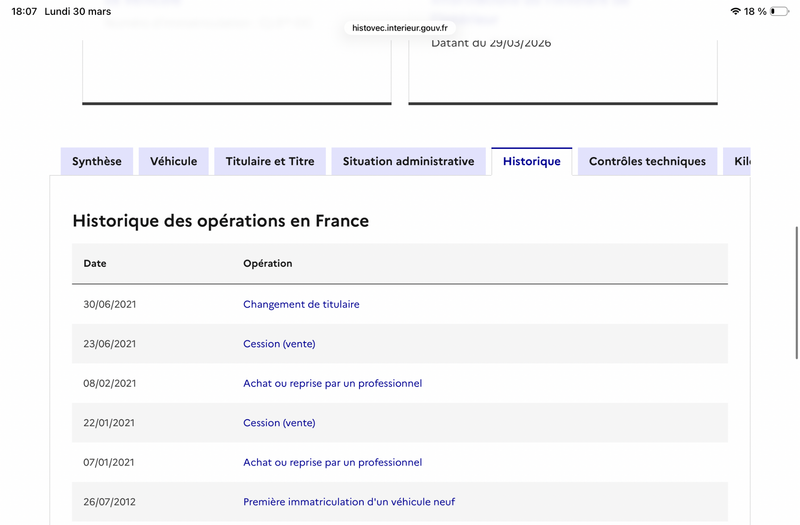Click Première immatriculation d'un véhicule neuf
This screenshot has width=800, height=525.
[349, 502]
